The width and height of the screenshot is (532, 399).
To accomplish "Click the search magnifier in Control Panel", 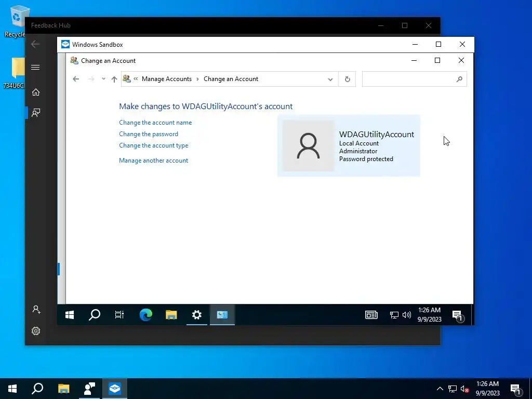I will click(x=459, y=79).
